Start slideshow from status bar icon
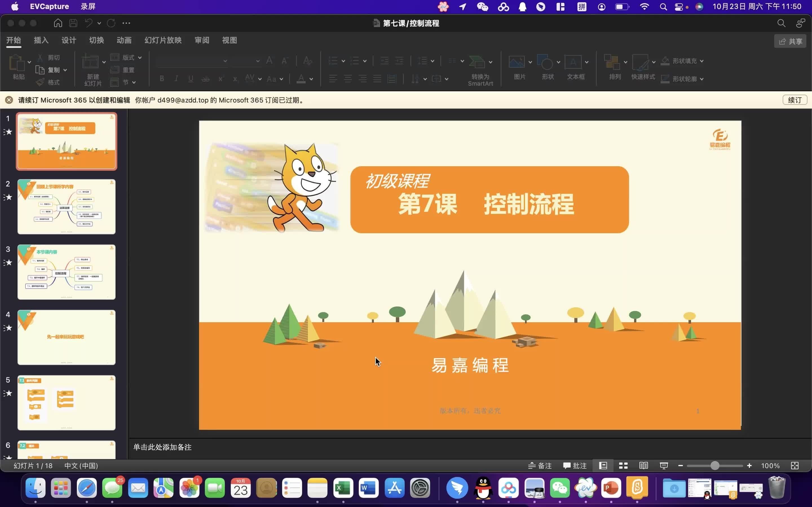812x507 pixels. 664,465
